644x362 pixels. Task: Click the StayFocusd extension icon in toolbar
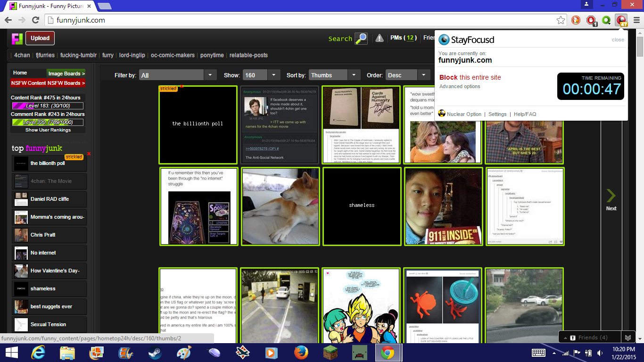click(x=622, y=20)
